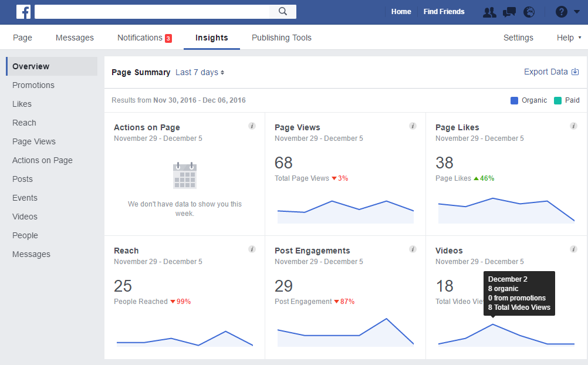The image size is (588, 365).
Task: Click the green 46% increase indicator
Action: pyautogui.click(x=484, y=178)
